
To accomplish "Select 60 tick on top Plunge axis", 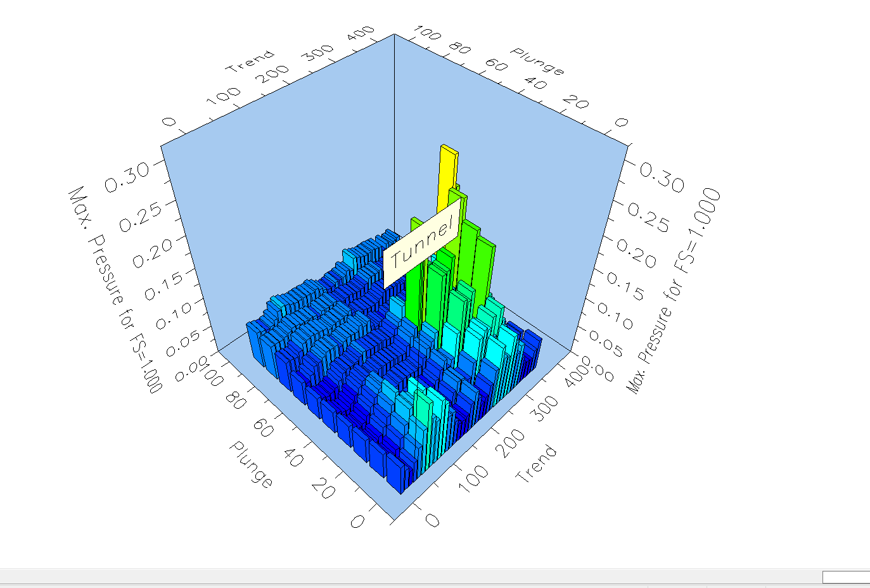I will (x=497, y=65).
